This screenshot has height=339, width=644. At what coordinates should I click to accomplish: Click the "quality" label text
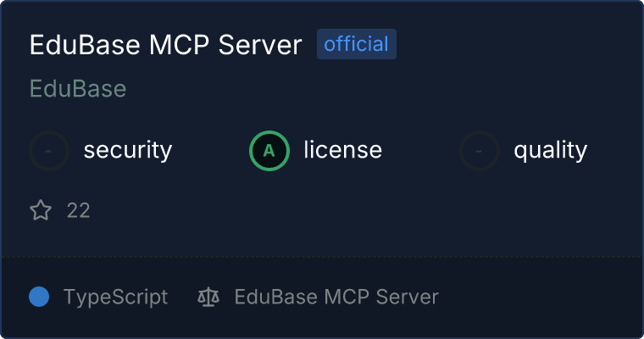[551, 150]
